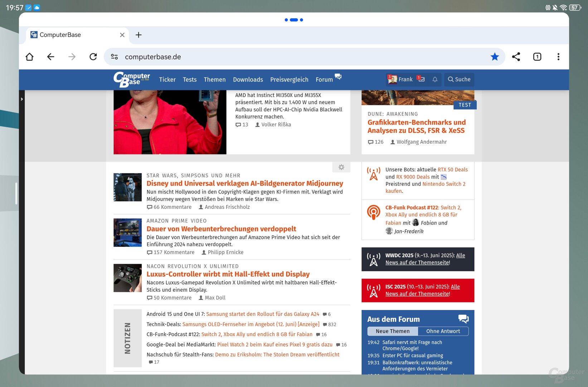Open Grafikkarten-Benchmarks DLSS, FSR & XeSS article

[x=417, y=126]
